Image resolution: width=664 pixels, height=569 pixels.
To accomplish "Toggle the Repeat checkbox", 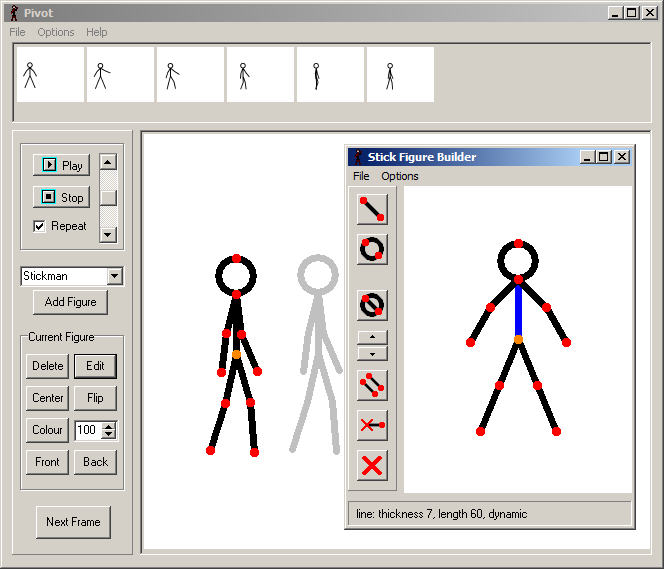I will click(x=39, y=226).
